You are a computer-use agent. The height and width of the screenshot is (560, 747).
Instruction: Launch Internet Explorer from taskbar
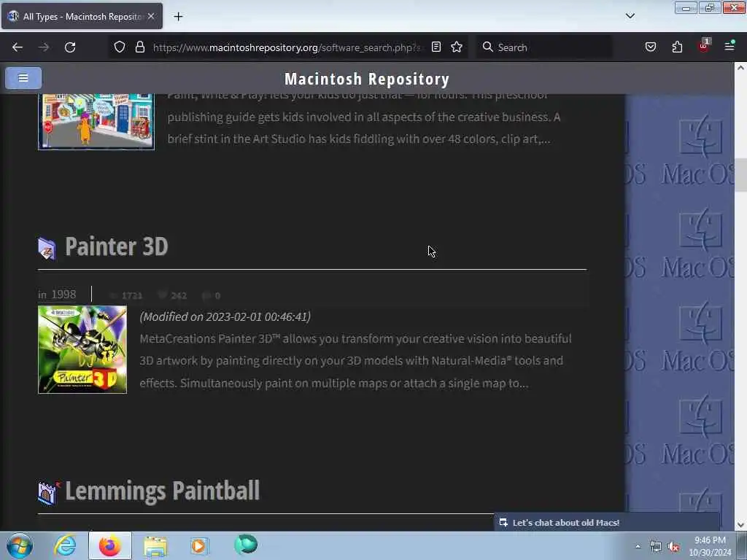pyautogui.click(x=65, y=545)
